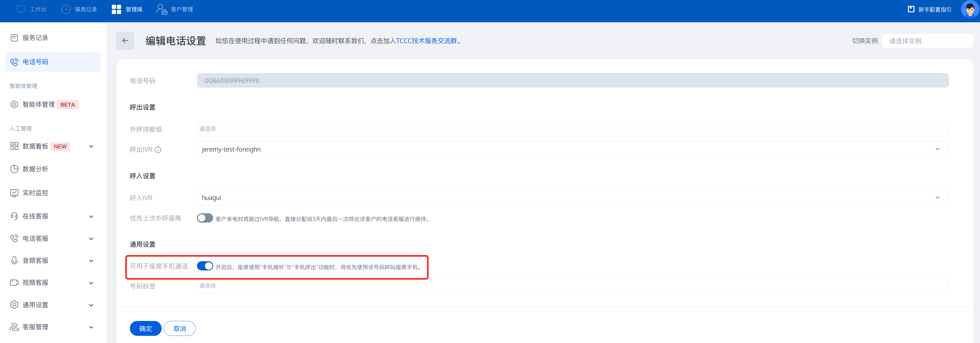Click the 切换实例 label

[865, 41]
